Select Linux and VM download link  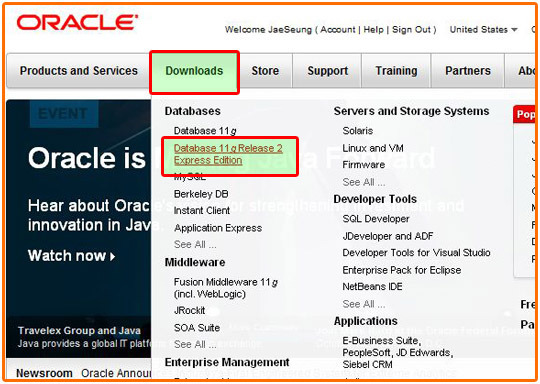tap(373, 148)
